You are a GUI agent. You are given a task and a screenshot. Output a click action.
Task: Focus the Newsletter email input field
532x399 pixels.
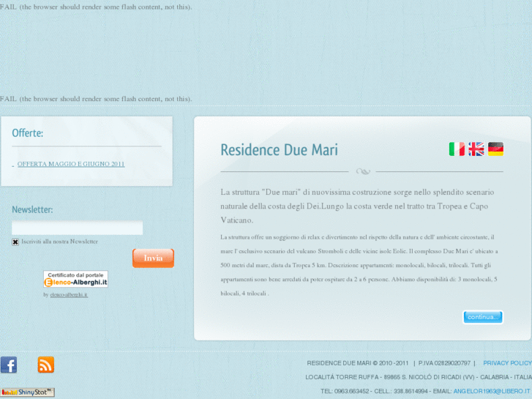tap(78, 228)
